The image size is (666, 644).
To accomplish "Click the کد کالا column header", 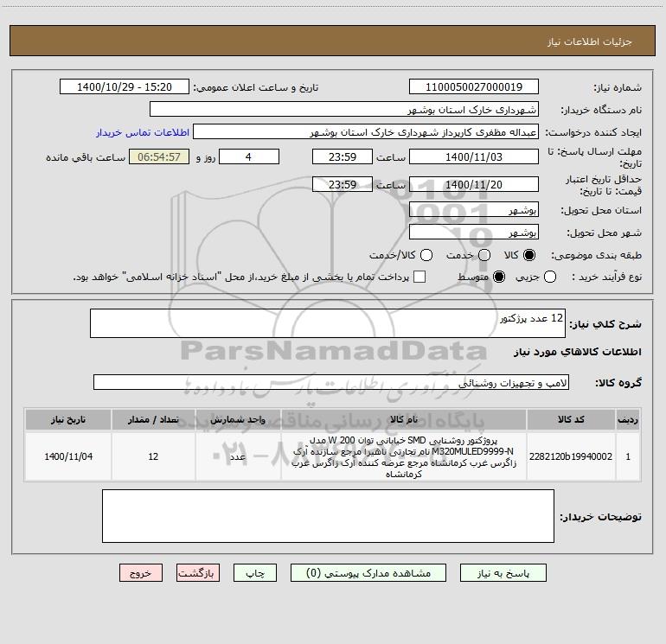I will (571, 419).
